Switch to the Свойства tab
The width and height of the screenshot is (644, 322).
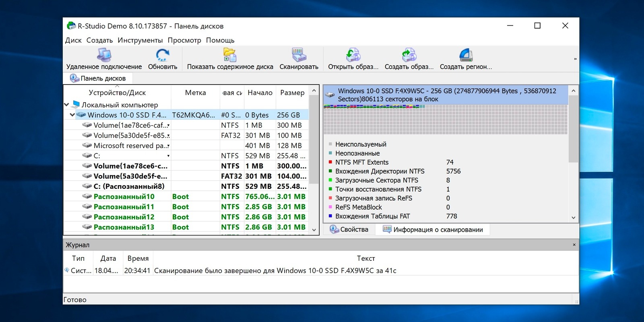click(x=349, y=229)
